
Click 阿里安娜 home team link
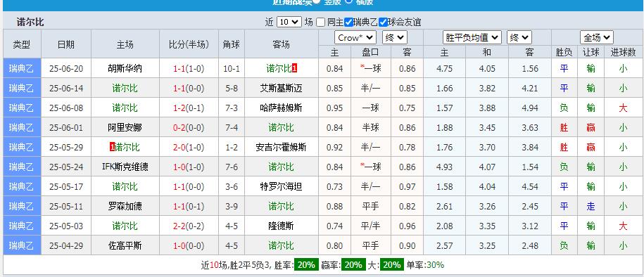[x=125, y=128]
